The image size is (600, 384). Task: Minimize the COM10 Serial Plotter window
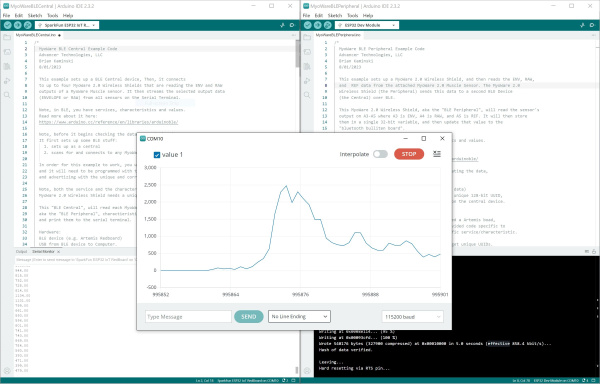click(406, 138)
